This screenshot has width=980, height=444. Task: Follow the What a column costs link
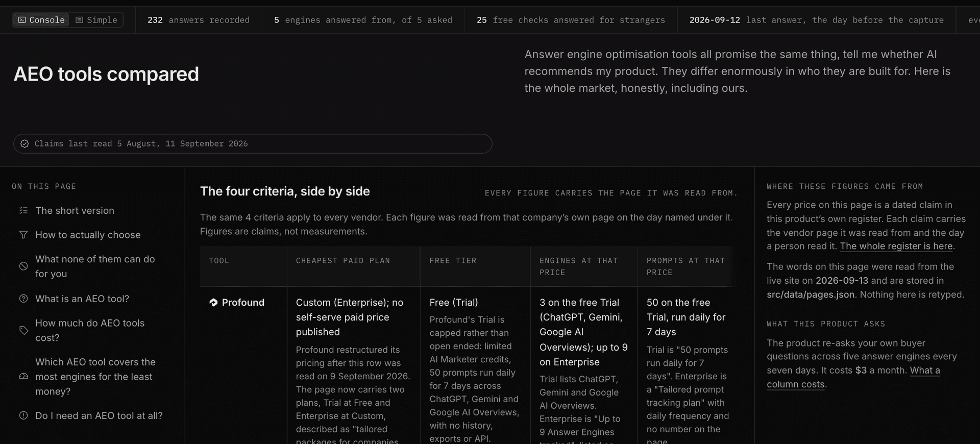[853, 377]
